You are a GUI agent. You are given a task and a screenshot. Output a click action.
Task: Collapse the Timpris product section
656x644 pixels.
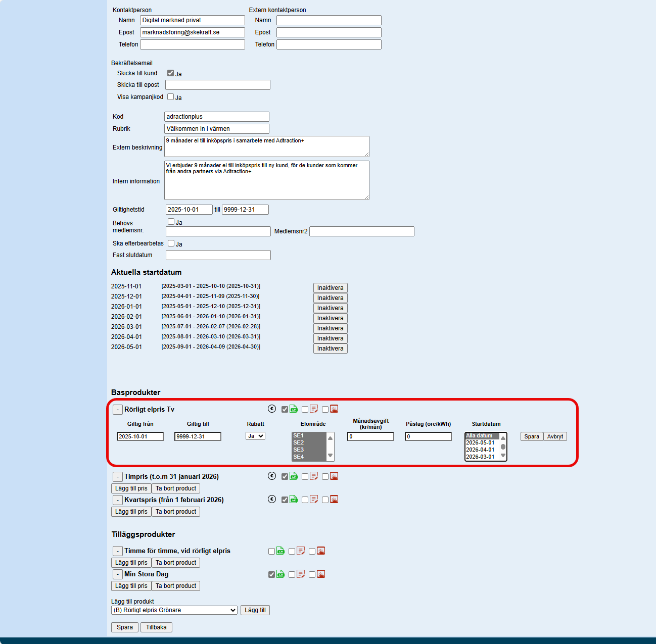click(x=117, y=477)
